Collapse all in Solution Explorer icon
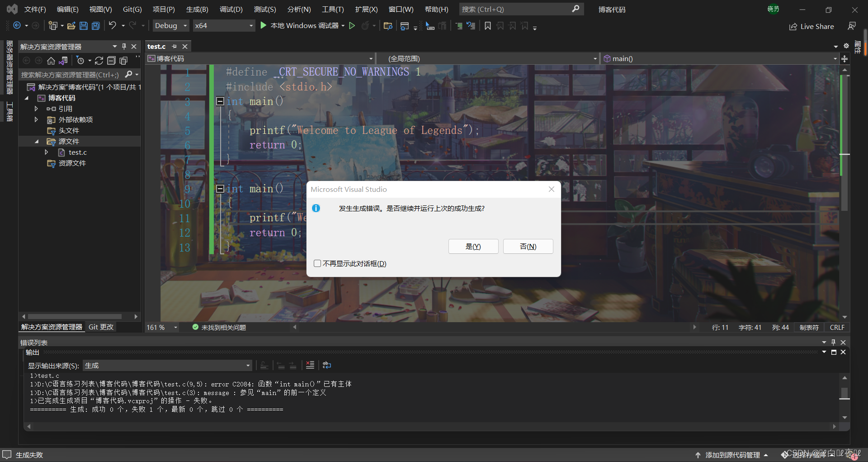Image resolution: width=868 pixels, height=462 pixels. [x=111, y=60]
